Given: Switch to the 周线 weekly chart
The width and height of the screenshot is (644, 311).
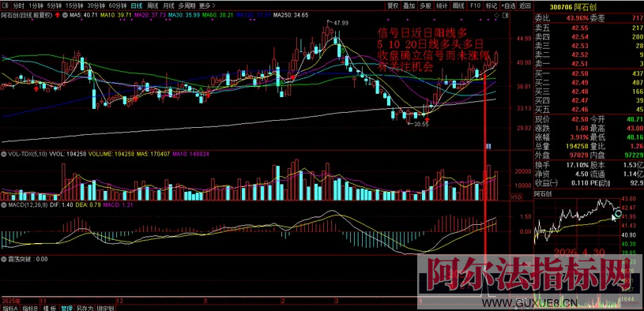Looking at the screenshot, I should pos(153,6).
